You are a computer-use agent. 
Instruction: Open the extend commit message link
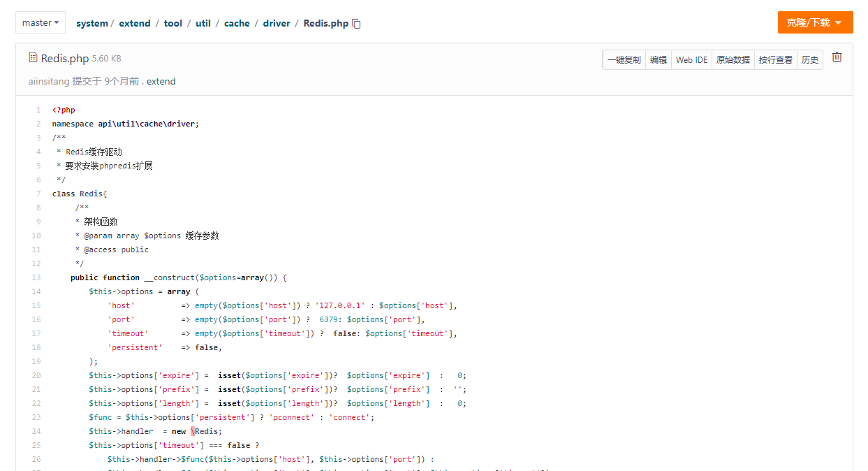(x=161, y=81)
